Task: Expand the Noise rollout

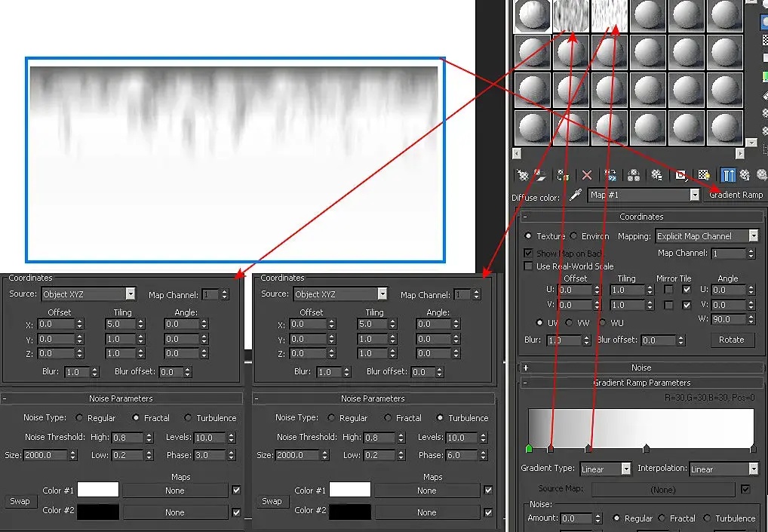Action: point(641,367)
